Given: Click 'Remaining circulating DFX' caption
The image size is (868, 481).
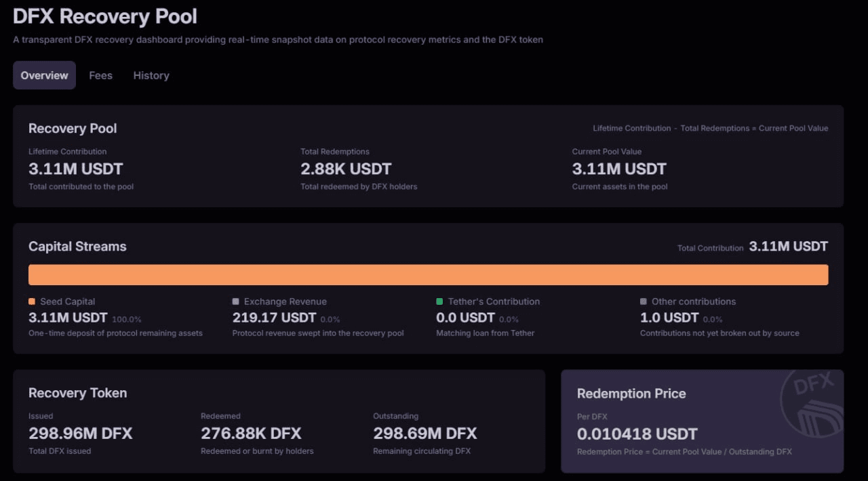Looking at the screenshot, I should click(421, 451).
